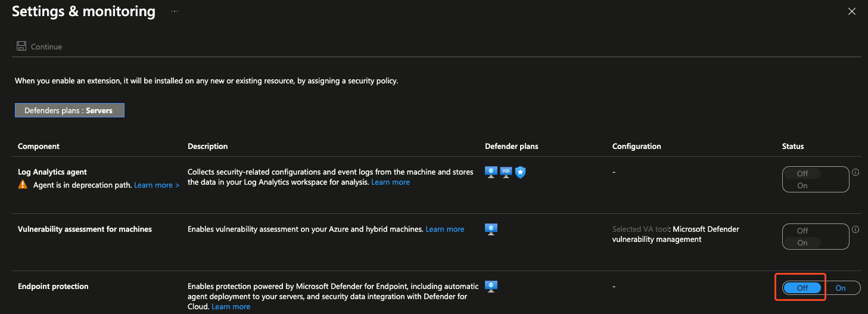Open the info icon beside Vulnerability assessment status

(855, 229)
